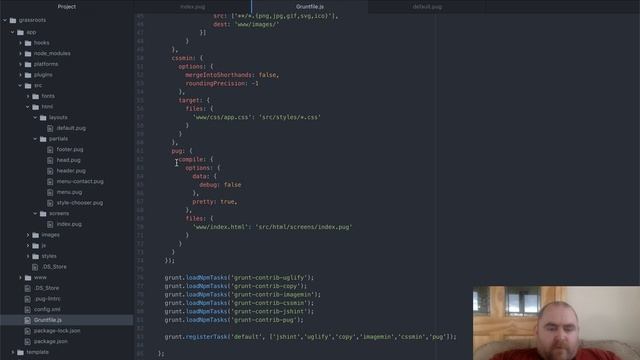Click the 'www/css/app.css' string in code
Screen dimensions: 640x360
[221, 117]
